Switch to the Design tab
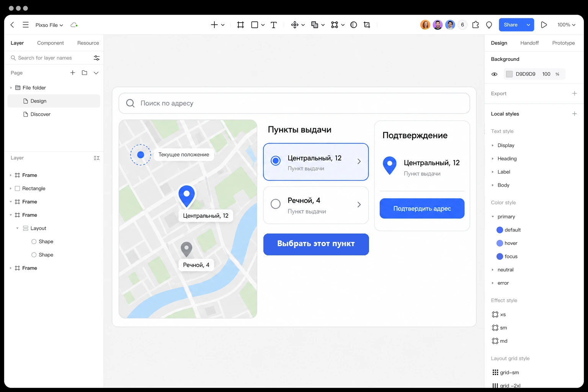 click(499, 43)
